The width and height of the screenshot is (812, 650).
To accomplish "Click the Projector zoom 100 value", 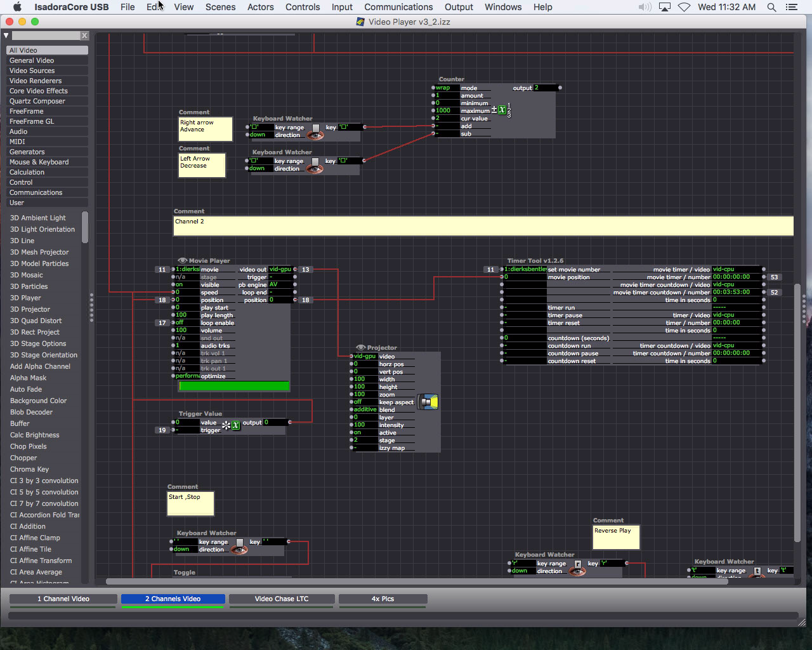I will [x=365, y=394].
